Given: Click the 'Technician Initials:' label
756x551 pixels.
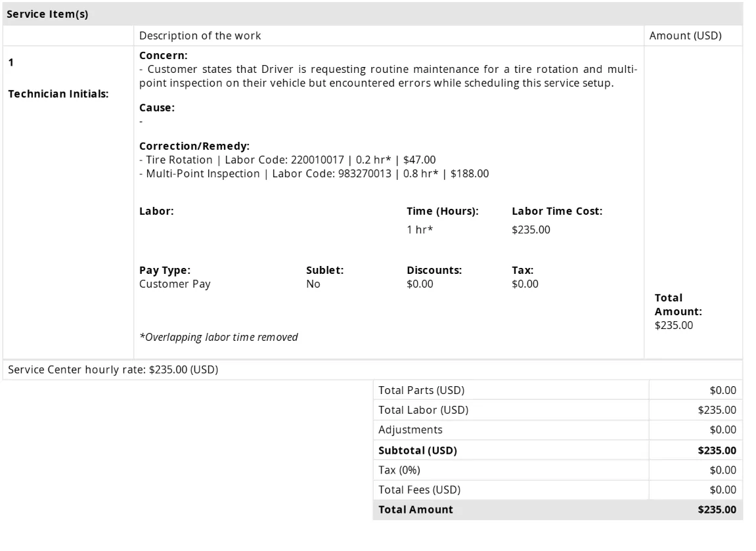Looking at the screenshot, I should click(58, 94).
